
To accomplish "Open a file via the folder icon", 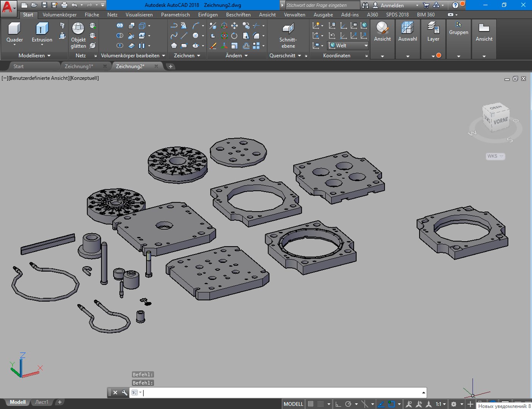I will pos(34,5).
